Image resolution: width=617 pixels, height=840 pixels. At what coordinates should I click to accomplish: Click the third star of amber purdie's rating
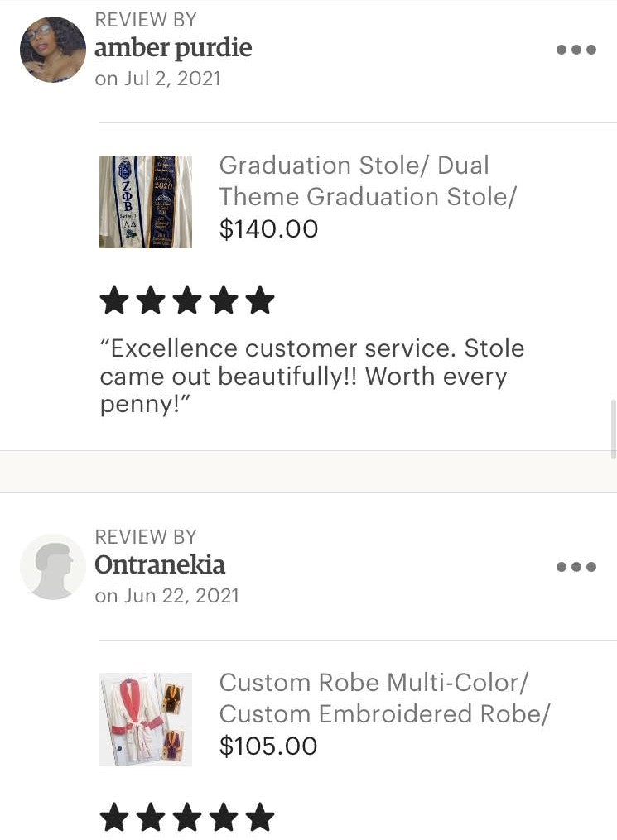click(x=187, y=301)
